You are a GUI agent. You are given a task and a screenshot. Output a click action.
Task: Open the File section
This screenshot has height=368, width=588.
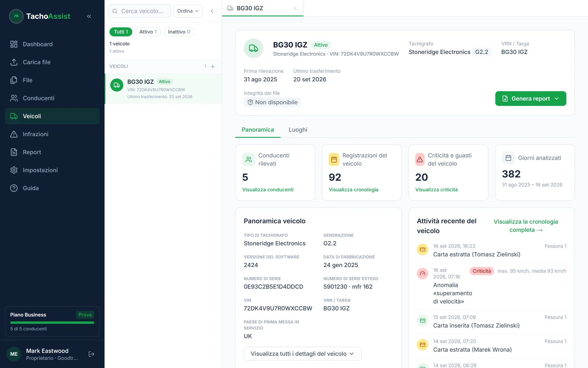[52, 80]
